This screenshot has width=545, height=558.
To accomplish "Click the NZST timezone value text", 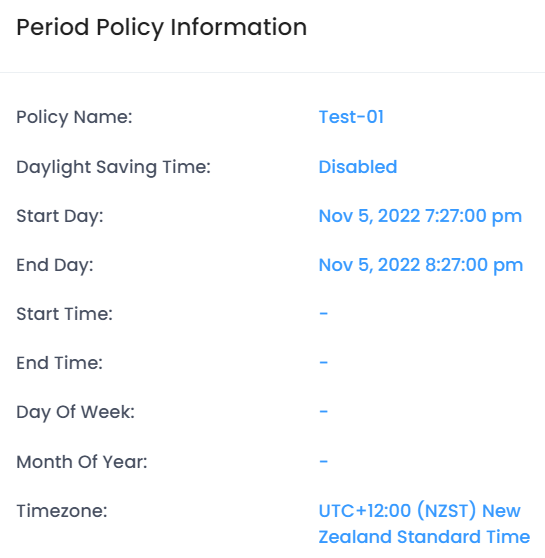I will coord(424,524).
